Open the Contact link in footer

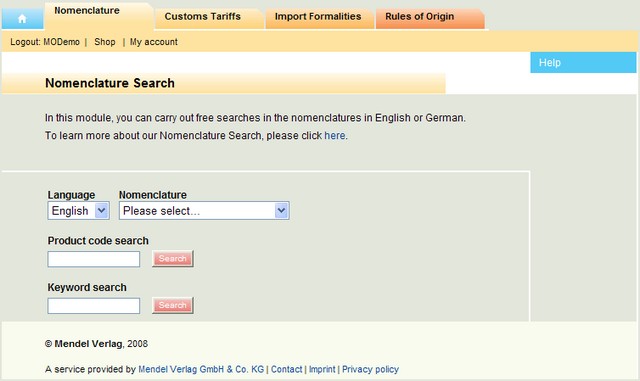click(x=287, y=369)
